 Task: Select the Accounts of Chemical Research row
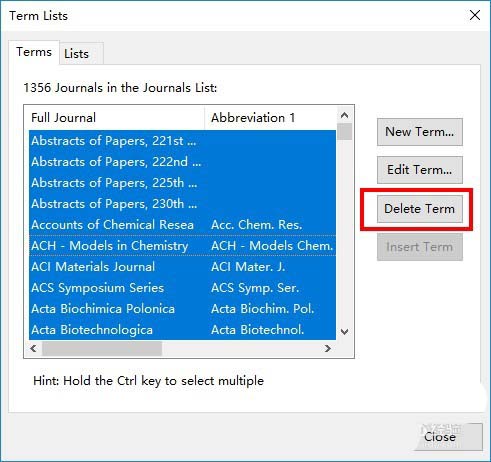[183, 225]
